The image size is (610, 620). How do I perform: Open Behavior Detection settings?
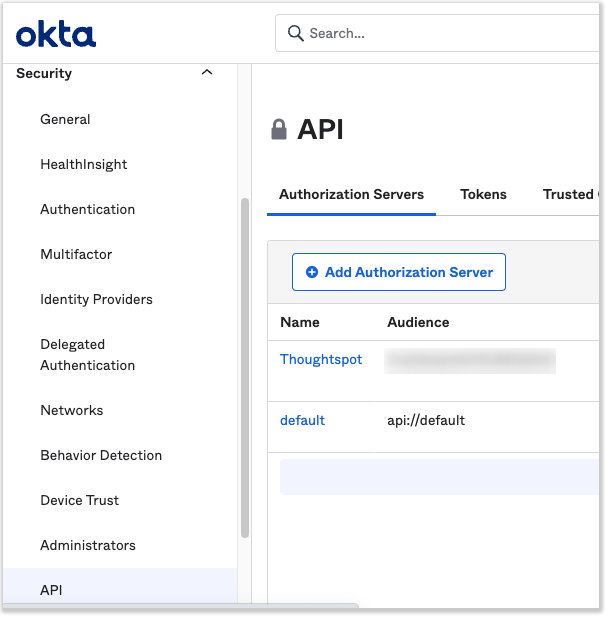(101, 455)
